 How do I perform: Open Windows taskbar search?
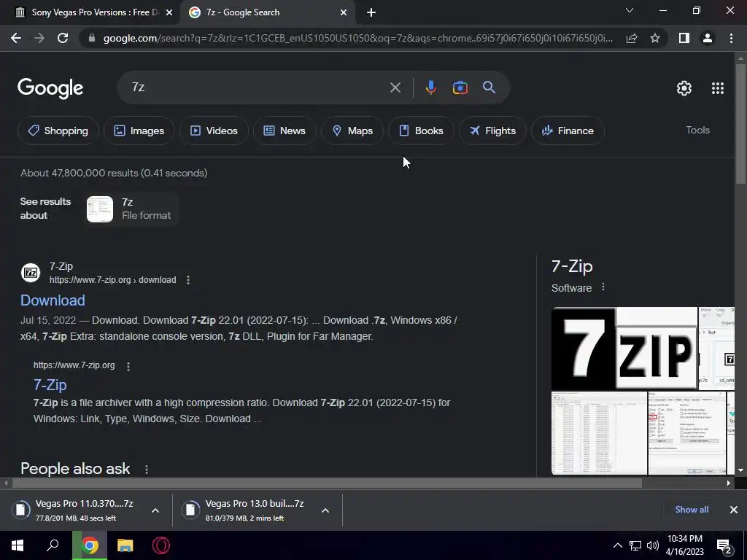[x=53, y=545]
